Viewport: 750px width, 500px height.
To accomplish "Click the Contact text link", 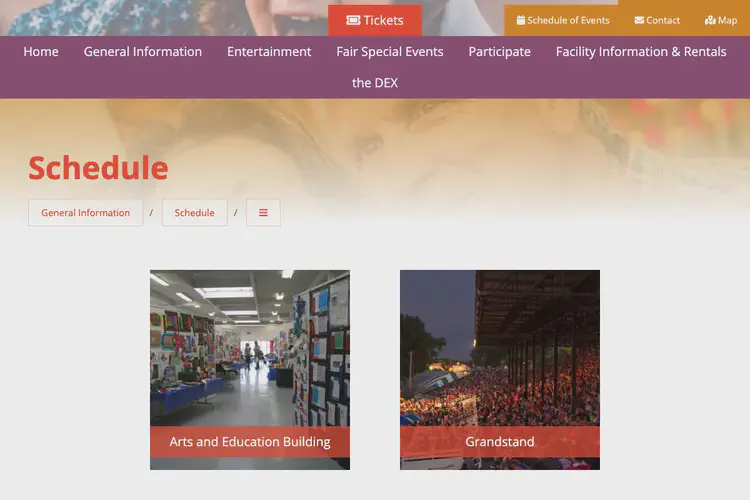I will point(663,20).
